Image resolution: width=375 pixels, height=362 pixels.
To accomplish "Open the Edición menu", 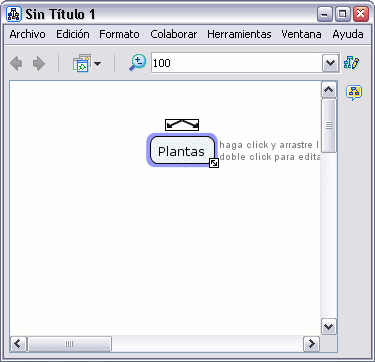I will coord(73,34).
